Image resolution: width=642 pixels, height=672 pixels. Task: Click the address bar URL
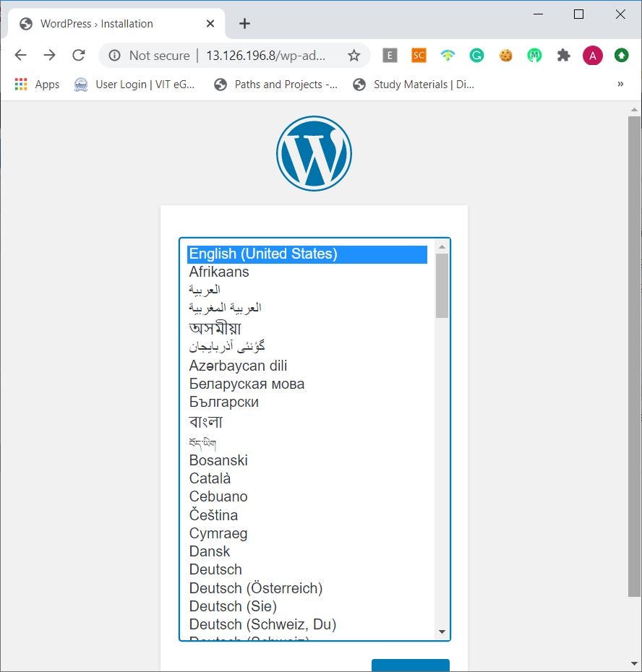265,56
